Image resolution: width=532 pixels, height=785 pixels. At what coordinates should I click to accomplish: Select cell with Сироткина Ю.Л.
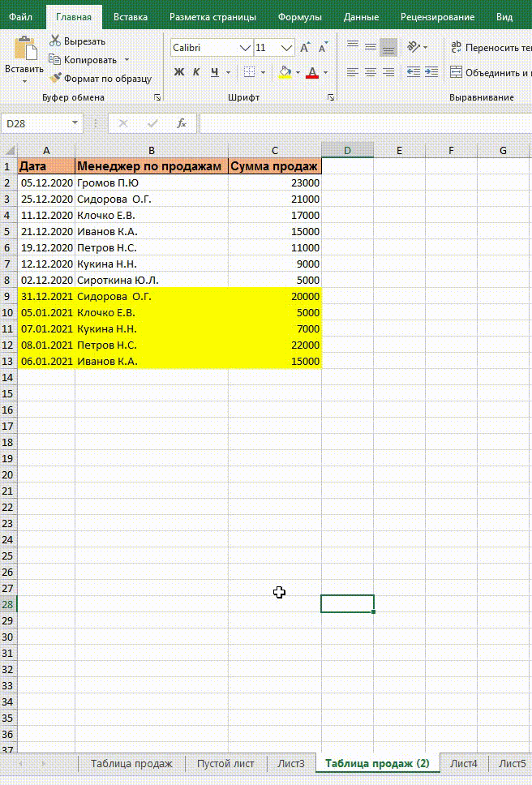pos(152,281)
